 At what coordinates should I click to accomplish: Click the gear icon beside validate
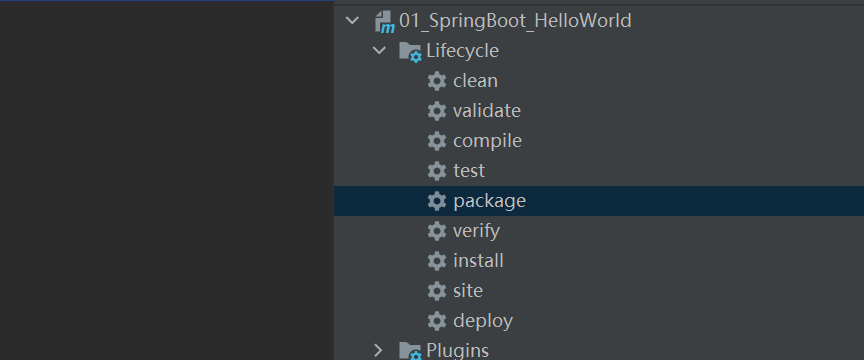tap(437, 111)
